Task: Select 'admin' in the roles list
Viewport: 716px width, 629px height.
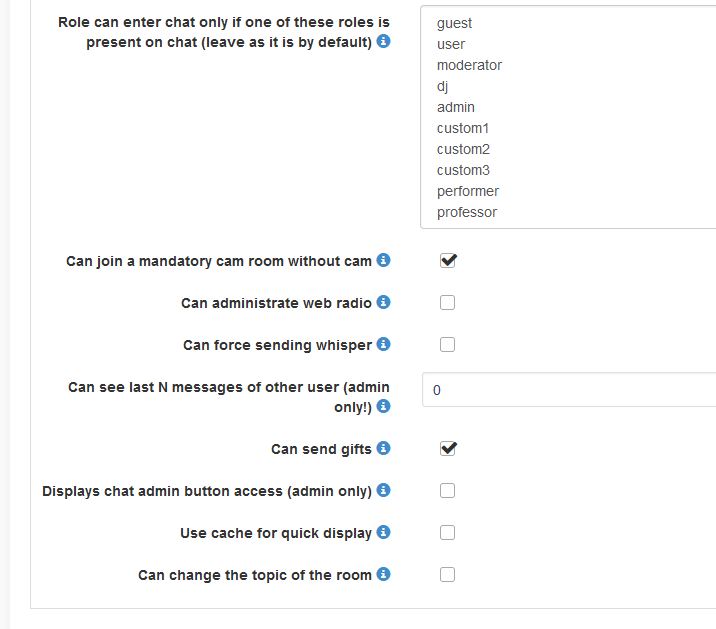Action: [456, 107]
